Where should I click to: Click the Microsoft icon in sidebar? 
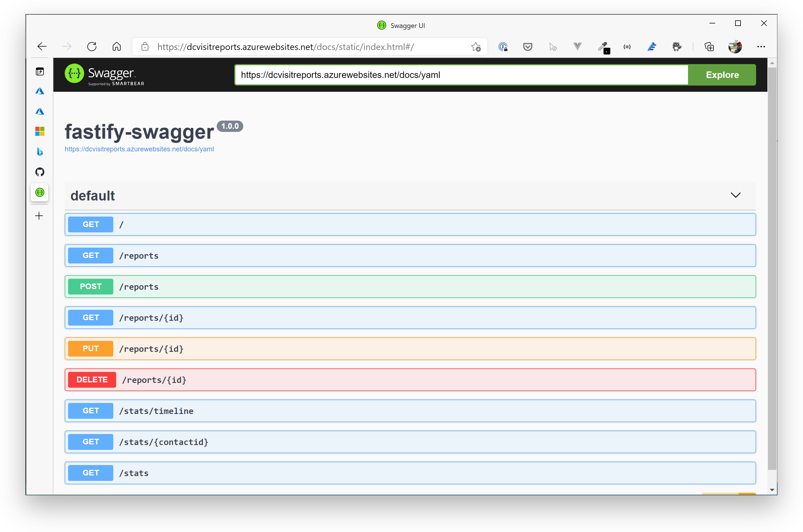(40, 132)
